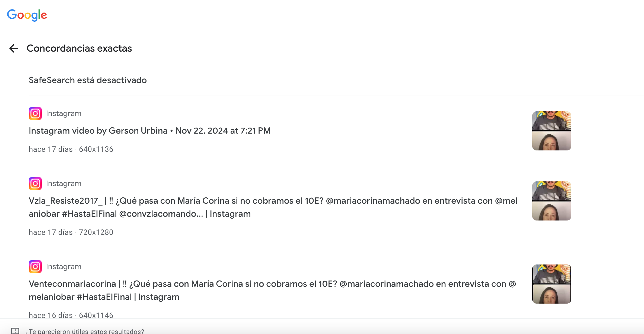Viewport: 644px width, 334px height.
Task: Click the Google logo
Action: pos(27,15)
